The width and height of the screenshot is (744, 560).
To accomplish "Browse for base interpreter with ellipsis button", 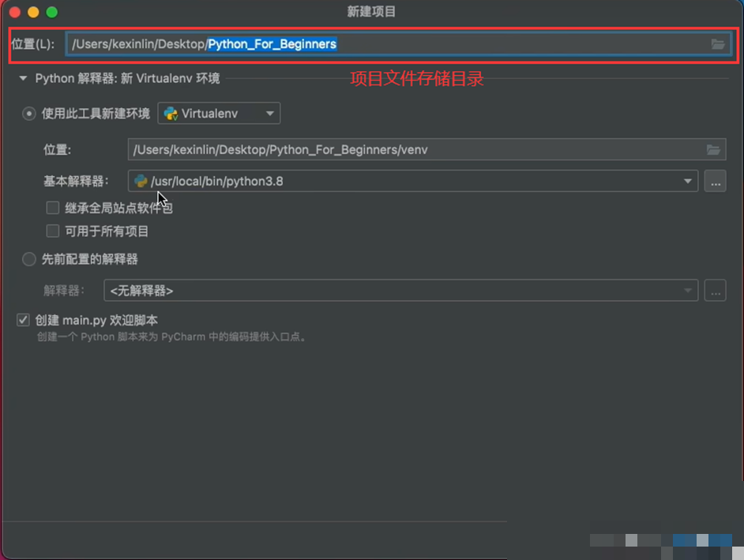I will [715, 182].
